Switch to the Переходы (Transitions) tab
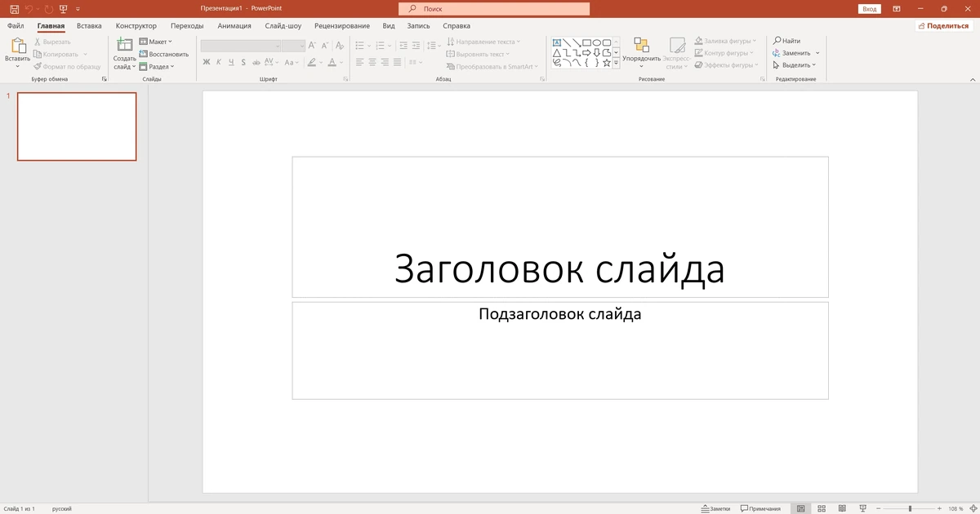 pos(187,26)
